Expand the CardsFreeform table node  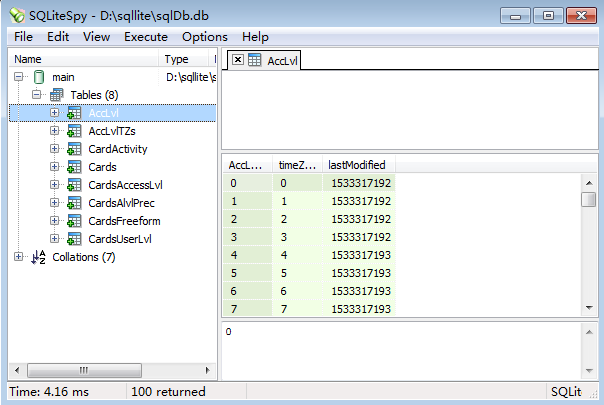click(x=54, y=220)
